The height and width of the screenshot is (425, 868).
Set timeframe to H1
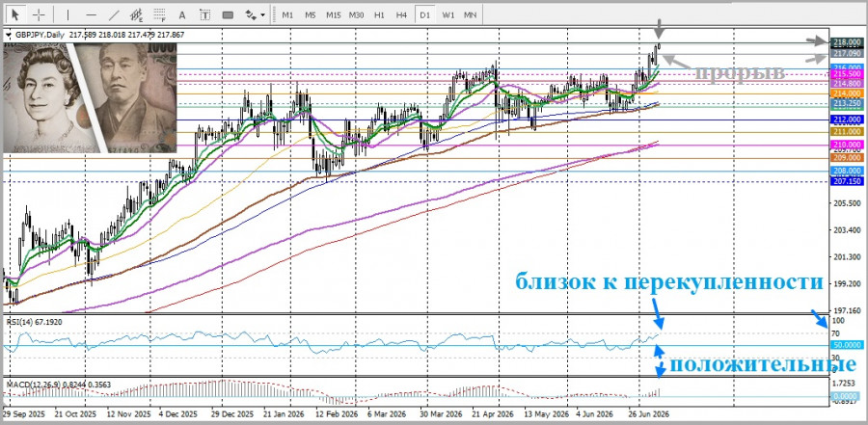point(379,15)
